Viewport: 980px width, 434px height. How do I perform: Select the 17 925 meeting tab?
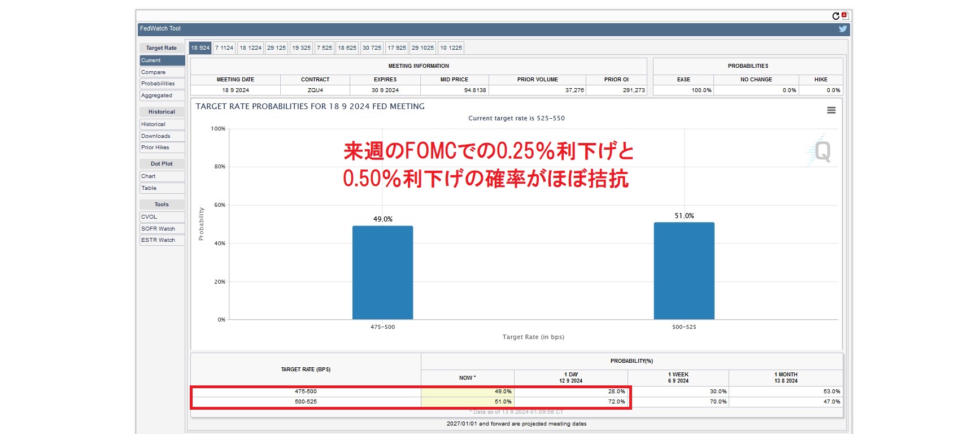397,48
